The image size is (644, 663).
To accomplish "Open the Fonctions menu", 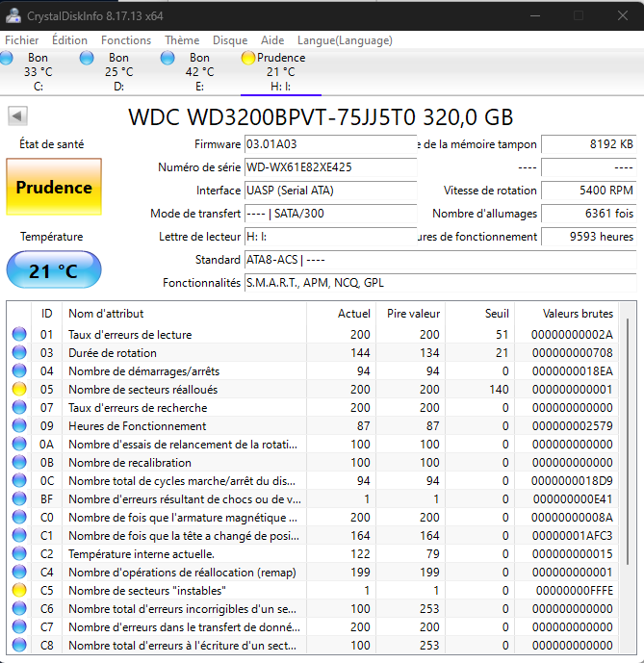I will (x=126, y=40).
